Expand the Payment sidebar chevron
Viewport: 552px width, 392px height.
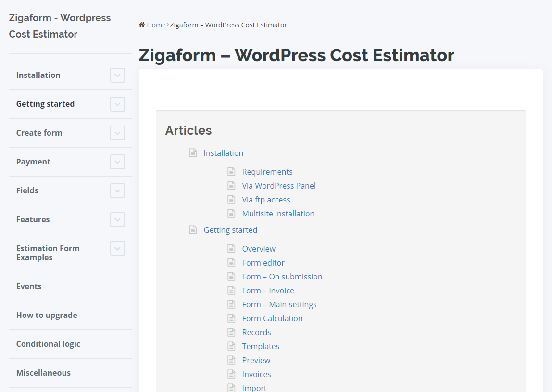[118, 162]
